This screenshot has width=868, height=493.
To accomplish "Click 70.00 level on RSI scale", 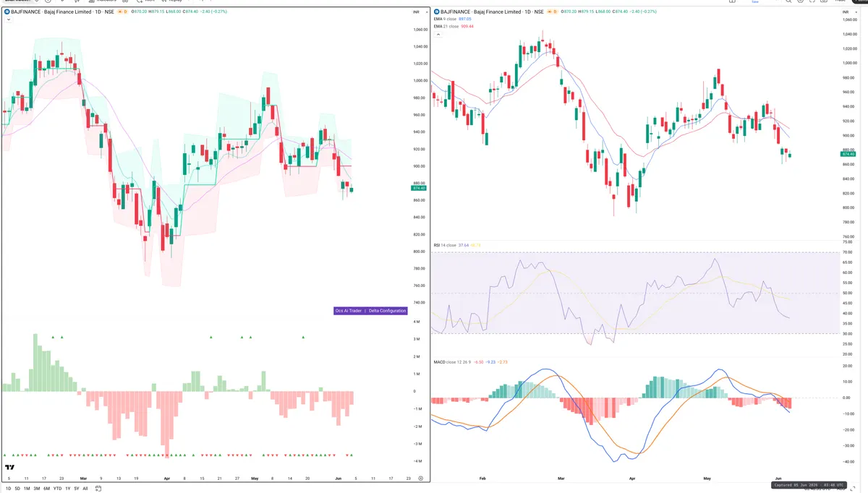I will 848,252.
